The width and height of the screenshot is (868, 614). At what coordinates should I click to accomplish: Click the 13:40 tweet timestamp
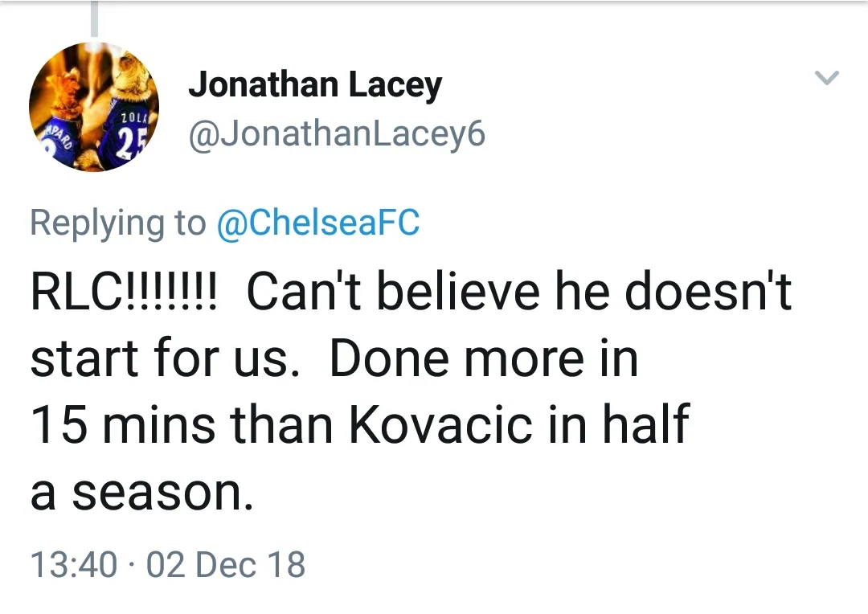coord(73,564)
